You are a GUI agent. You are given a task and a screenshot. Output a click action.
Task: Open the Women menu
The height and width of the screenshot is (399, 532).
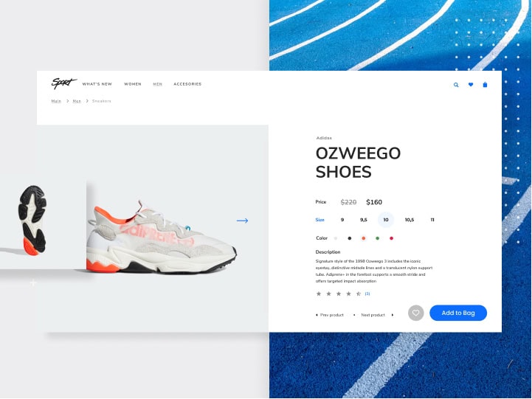[133, 84]
